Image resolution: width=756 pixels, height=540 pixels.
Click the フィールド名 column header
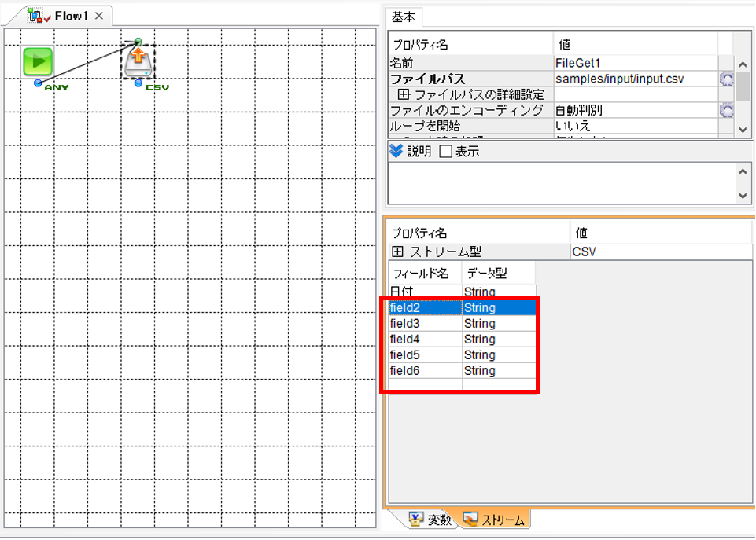click(426, 274)
